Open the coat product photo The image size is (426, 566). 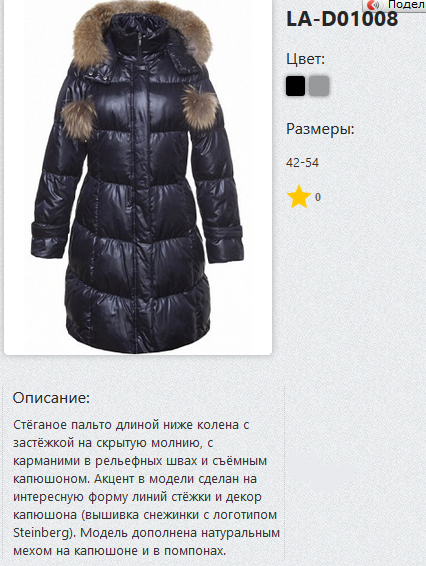tap(138, 177)
